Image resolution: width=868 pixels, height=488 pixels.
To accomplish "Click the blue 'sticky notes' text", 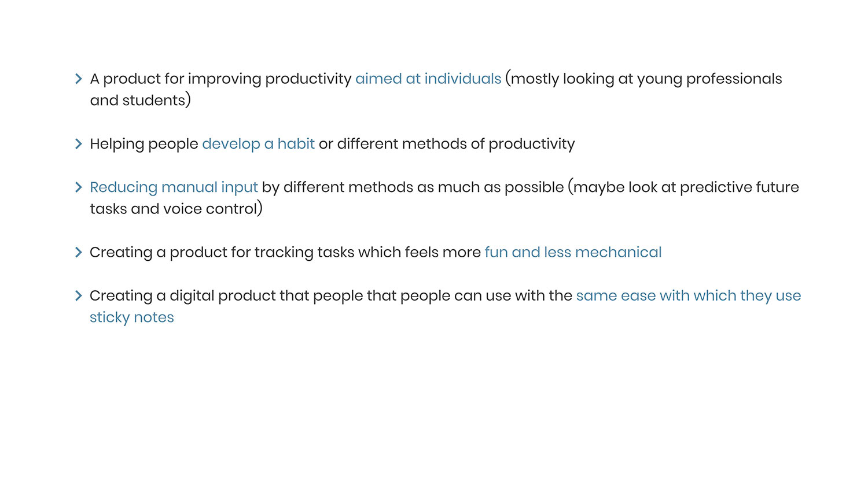I will [131, 317].
